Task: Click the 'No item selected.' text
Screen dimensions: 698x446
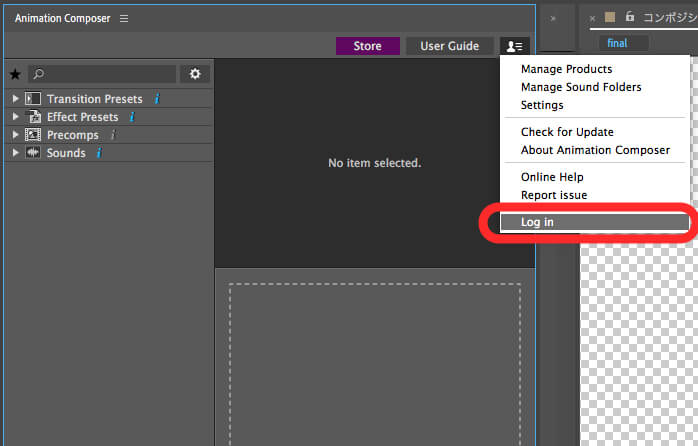Action: coord(375,163)
